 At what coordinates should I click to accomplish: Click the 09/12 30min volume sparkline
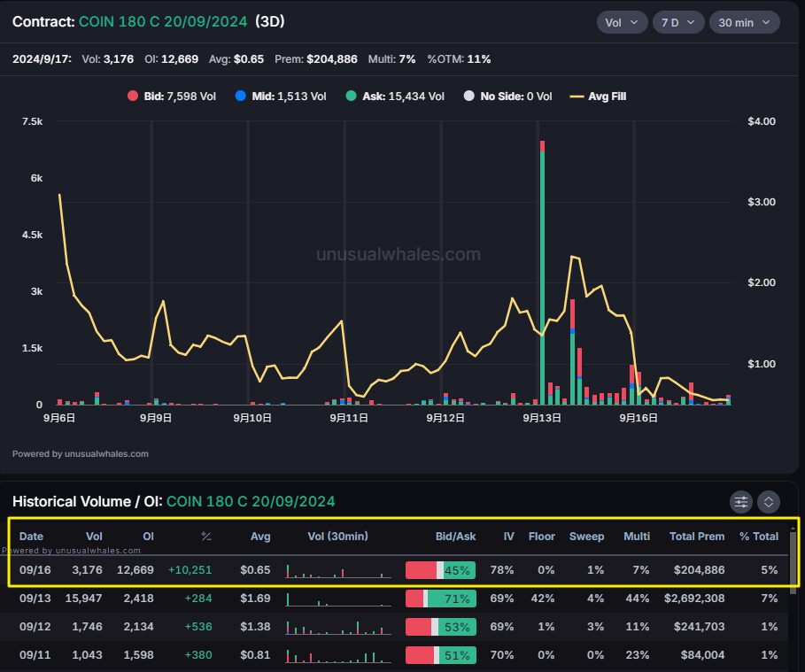click(x=338, y=627)
